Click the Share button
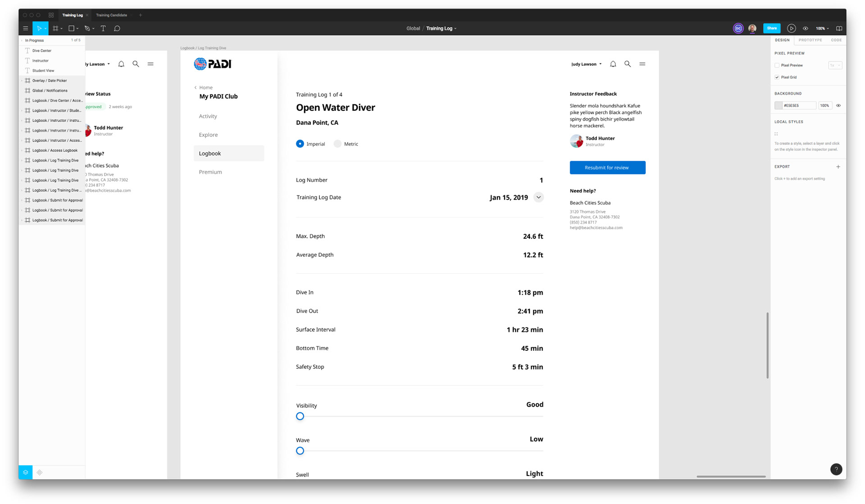The height and width of the screenshot is (504, 865). (772, 28)
